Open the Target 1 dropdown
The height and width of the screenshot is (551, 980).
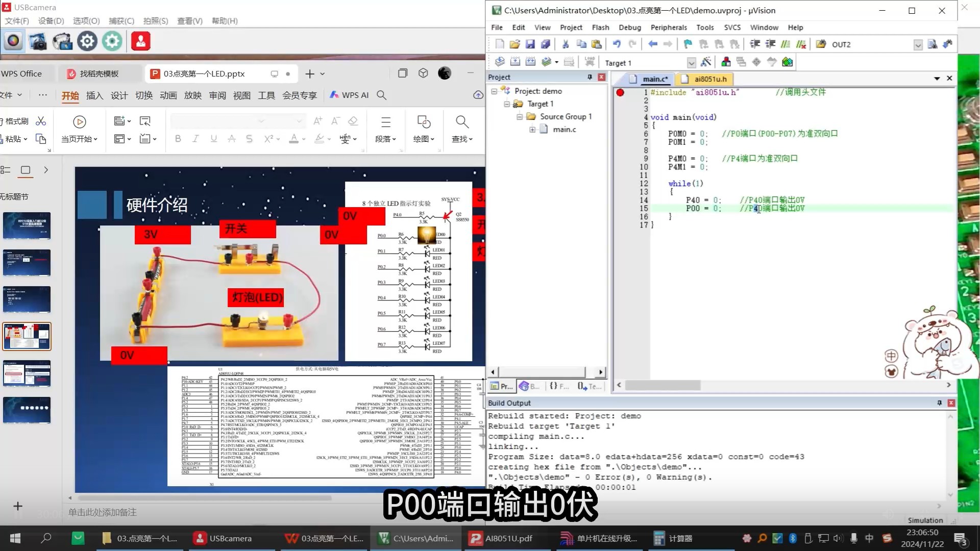(691, 63)
